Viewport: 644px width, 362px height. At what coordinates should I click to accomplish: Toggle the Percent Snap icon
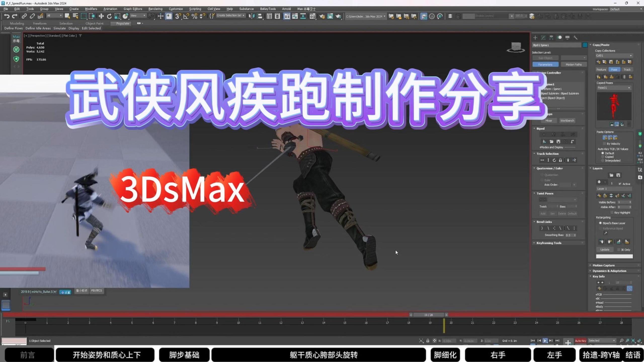coord(194,16)
